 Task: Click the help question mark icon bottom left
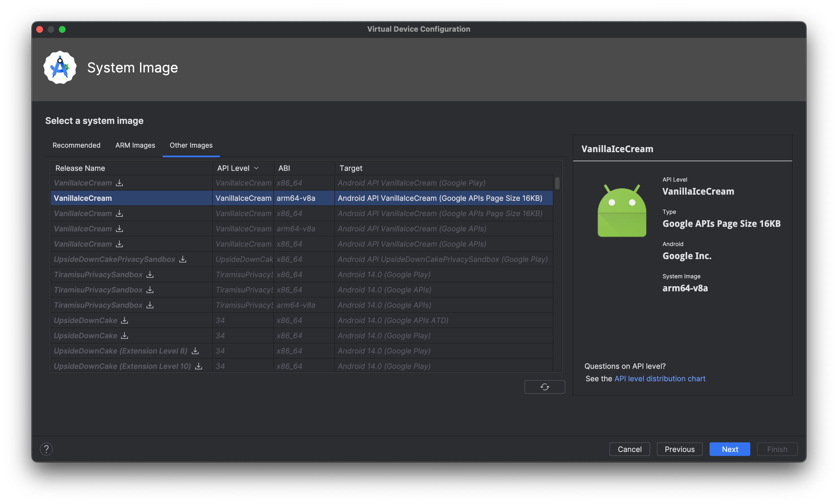(47, 449)
